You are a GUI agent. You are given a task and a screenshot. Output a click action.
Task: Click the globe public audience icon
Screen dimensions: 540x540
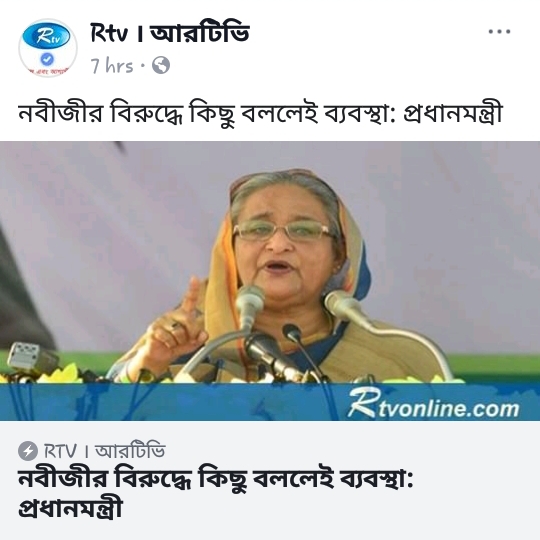pyautogui.click(x=161, y=65)
